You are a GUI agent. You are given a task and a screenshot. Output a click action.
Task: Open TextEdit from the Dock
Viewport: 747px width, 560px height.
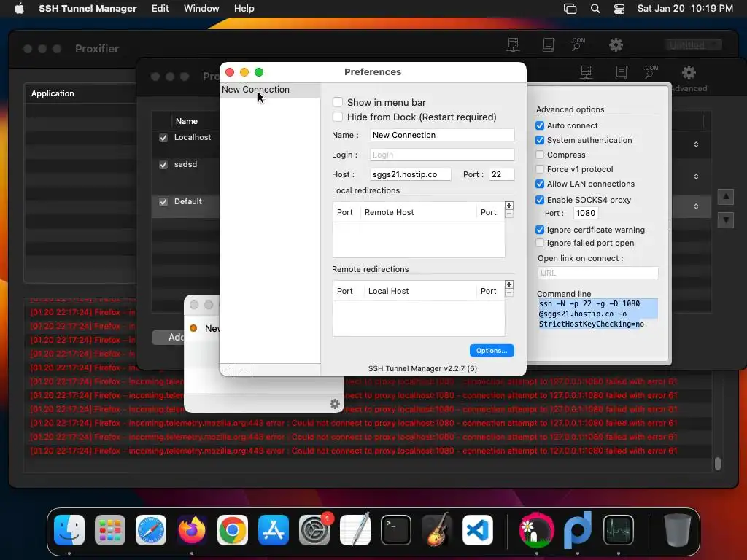tap(355, 530)
